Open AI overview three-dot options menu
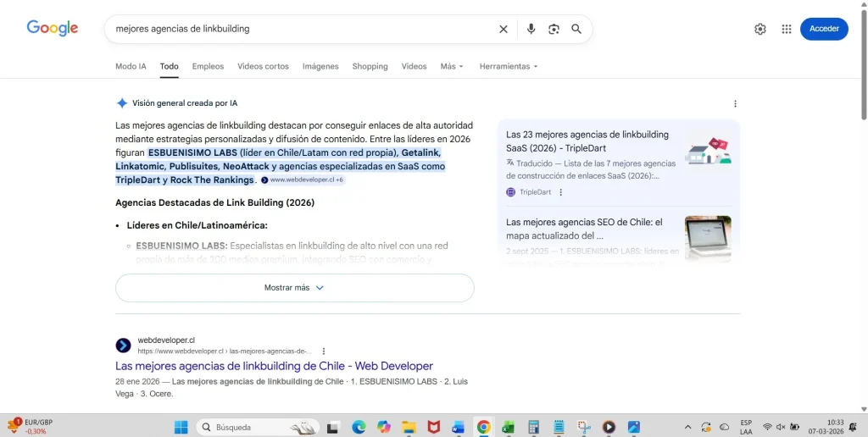The image size is (868, 437). 735,103
